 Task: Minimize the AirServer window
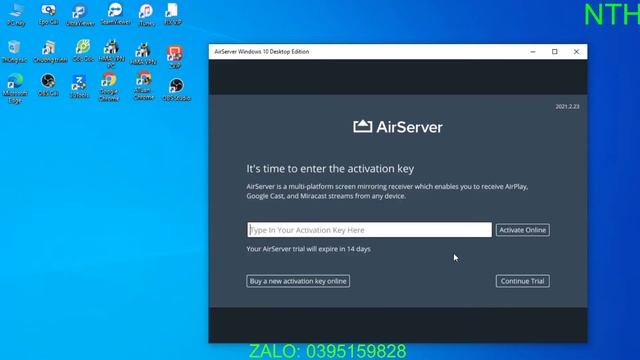[533, 52]
